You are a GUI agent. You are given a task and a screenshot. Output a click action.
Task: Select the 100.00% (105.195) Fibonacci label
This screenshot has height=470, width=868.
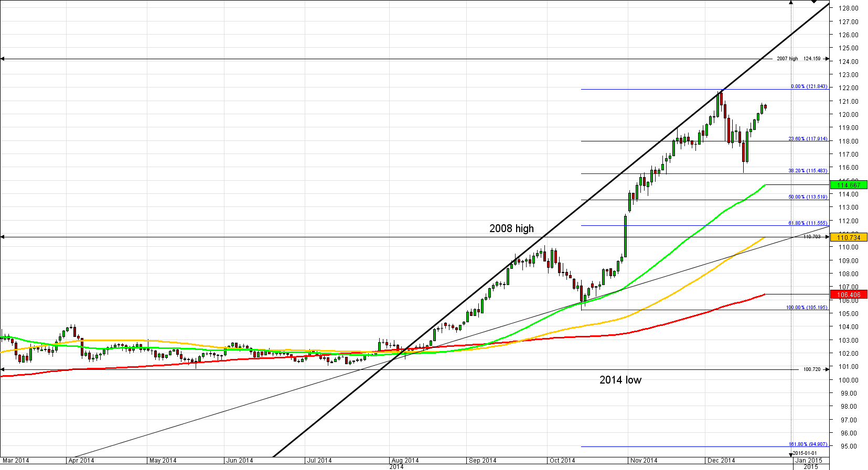807,308
